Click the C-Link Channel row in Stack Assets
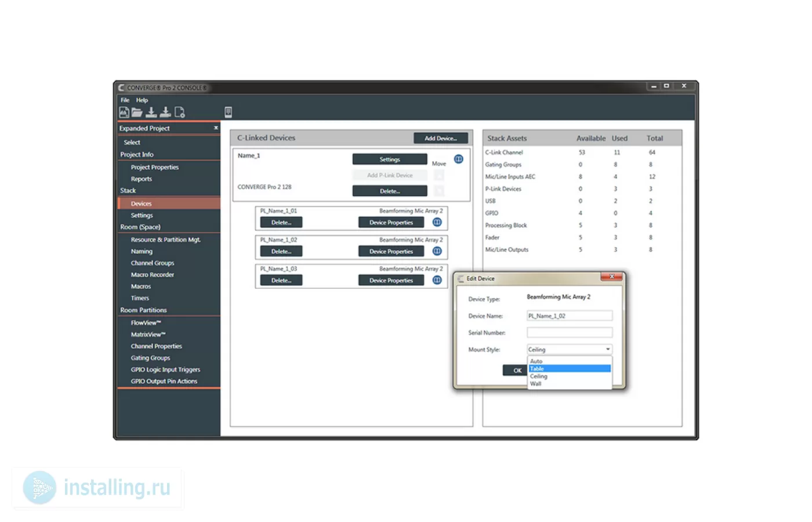Viewport: 812px width, 522px height. pyautogui.click(x=582, y=153)
